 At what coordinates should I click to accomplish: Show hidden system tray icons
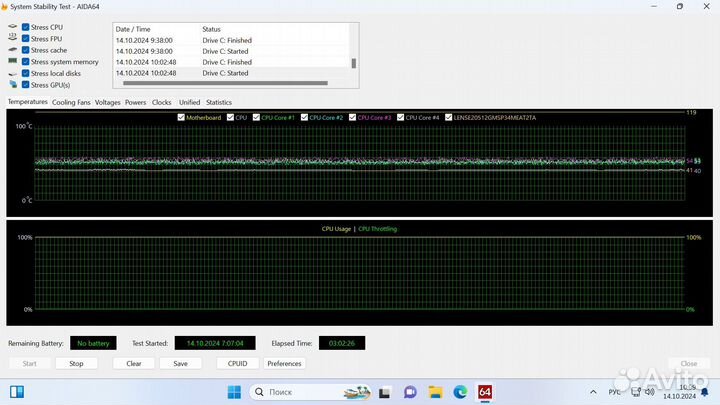coord(593,392)
